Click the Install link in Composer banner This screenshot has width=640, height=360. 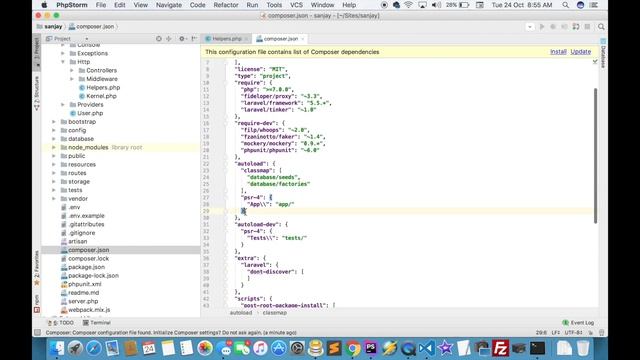coord(558,52)
